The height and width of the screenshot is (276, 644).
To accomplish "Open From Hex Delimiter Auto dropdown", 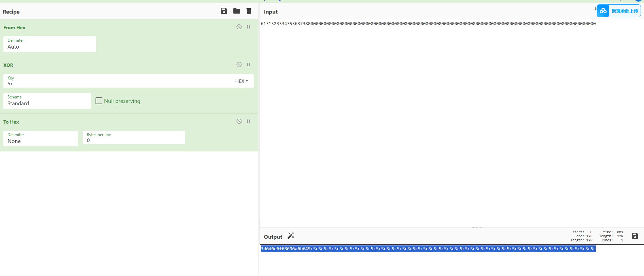I will [x=50, y=44].
